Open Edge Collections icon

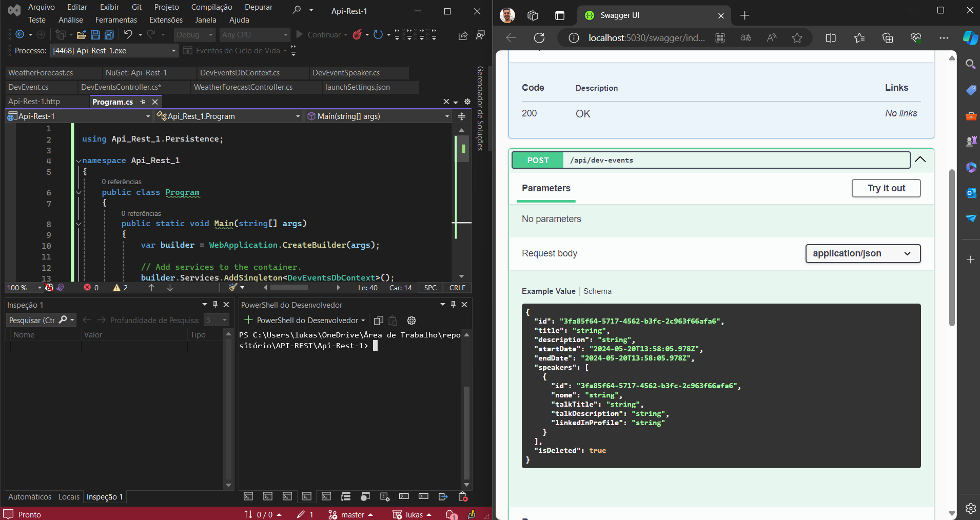pos(888,38)
